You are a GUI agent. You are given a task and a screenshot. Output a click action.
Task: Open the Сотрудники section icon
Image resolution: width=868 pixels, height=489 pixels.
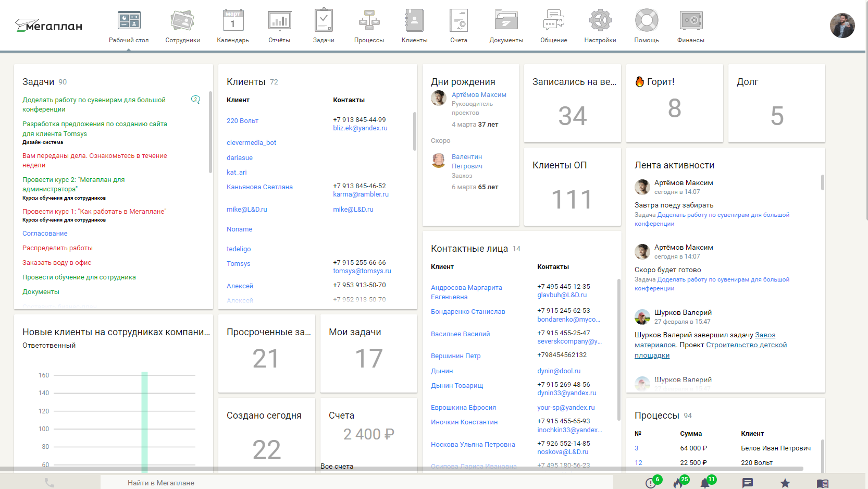(x=182, y=21)
